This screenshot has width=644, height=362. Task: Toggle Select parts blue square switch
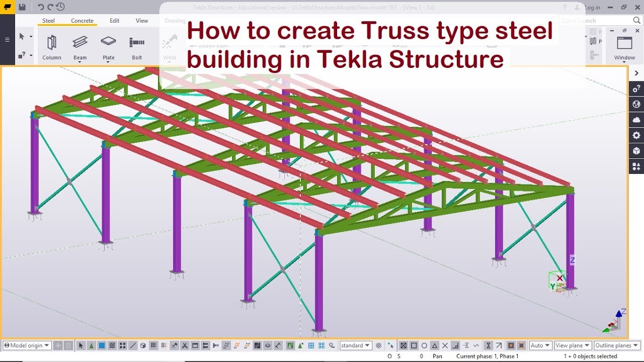click(x=102, y=345)
